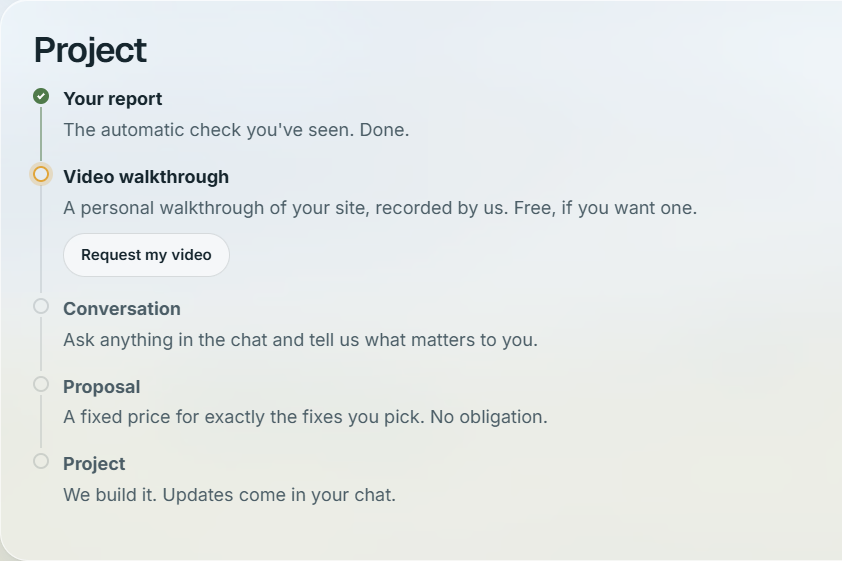842x561 pixels.
Task: Open the Conversation step heading
Action: pos(122,309)
